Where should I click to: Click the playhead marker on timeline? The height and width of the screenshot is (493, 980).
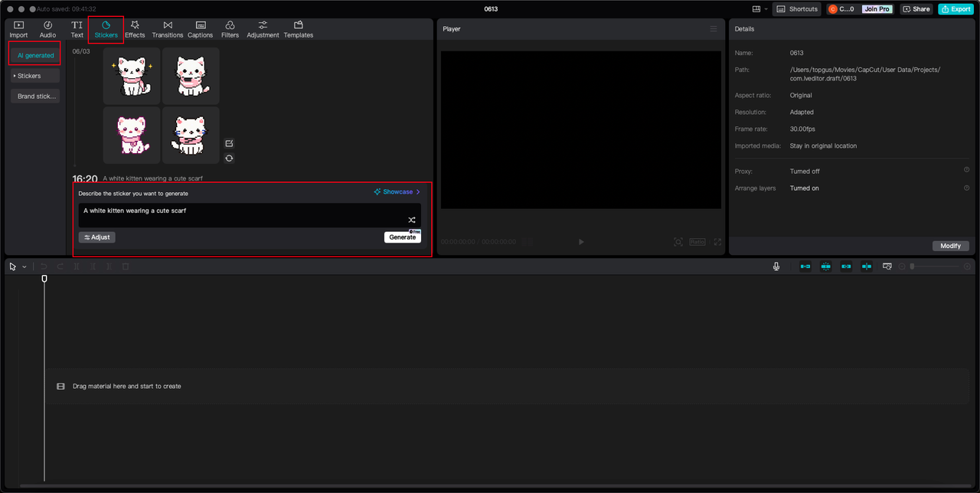pyautogui.click(x=44, y=279)
